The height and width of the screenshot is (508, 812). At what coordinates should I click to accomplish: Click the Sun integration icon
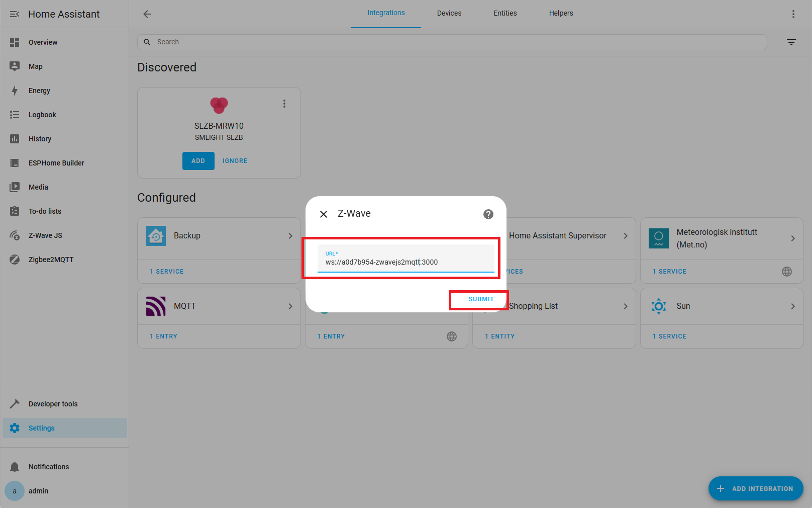coord(659,306)
